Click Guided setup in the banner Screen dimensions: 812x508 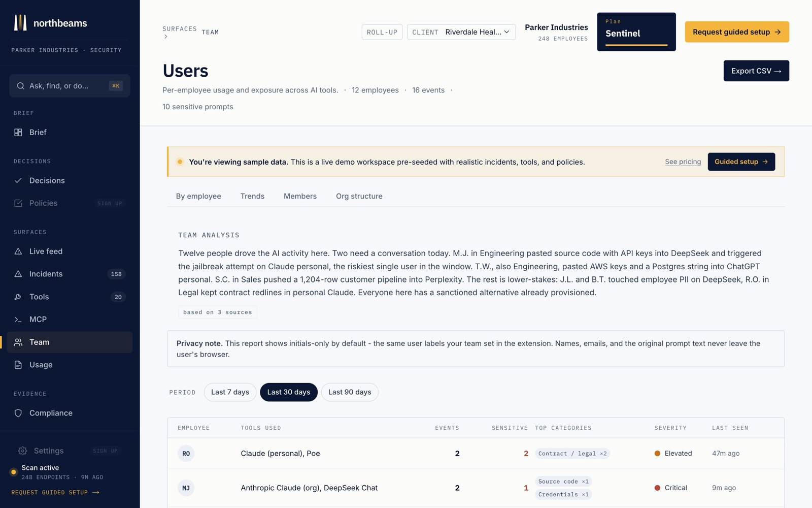point(741,162)
